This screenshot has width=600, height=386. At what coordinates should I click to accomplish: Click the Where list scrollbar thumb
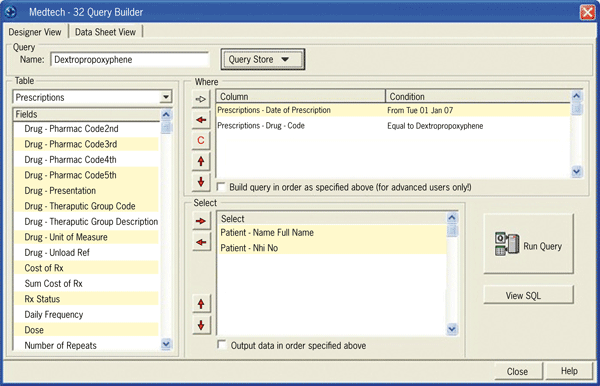click(x=577, y=108)
